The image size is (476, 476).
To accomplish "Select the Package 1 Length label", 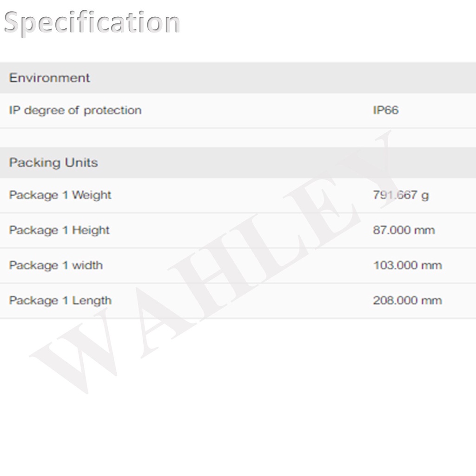I will coord(60,300).
